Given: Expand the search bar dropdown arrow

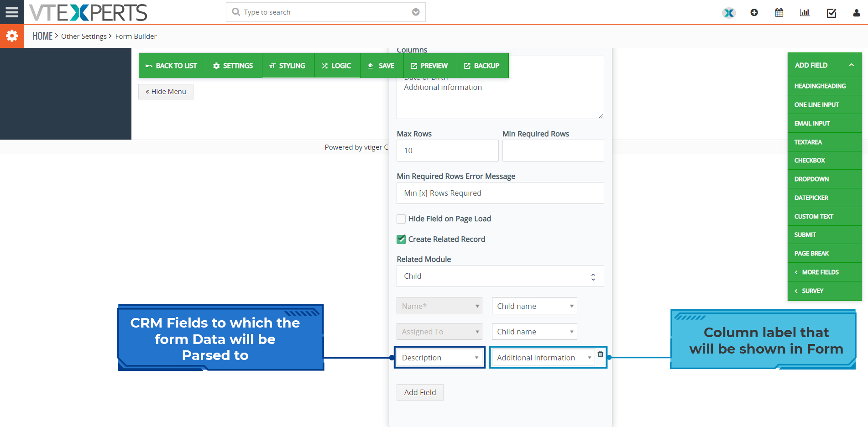Looking at the screenshot, I should (416, 12).
